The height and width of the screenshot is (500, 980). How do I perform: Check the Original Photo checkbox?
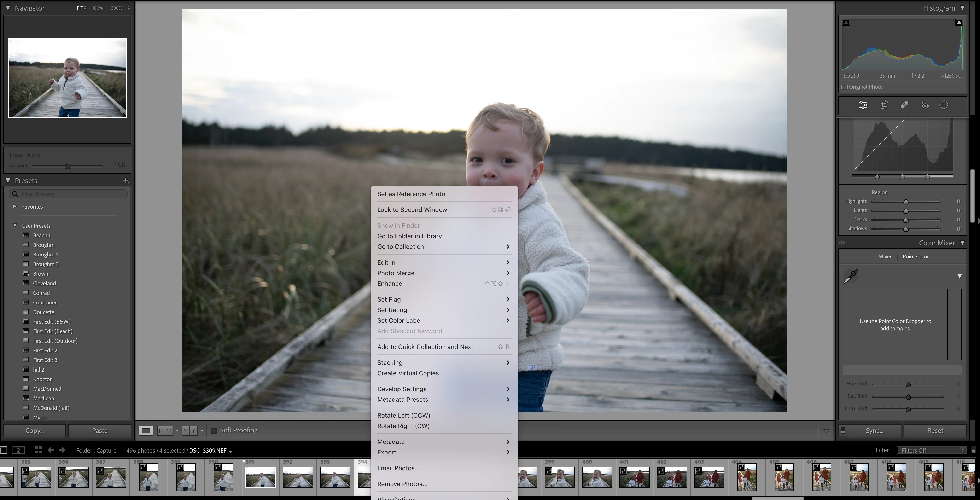point(845,87)
